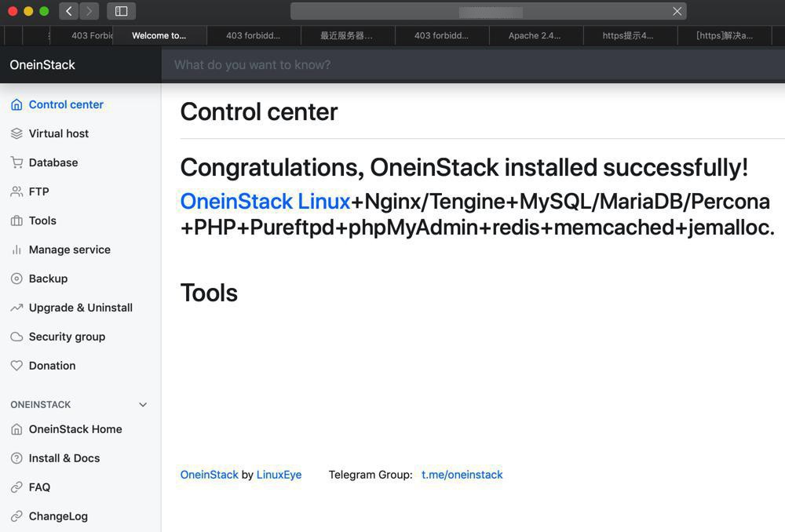Switch to the 最近服务器 browser tab
The height and width of the screenshot is (532, 785).
click(346, 35)
